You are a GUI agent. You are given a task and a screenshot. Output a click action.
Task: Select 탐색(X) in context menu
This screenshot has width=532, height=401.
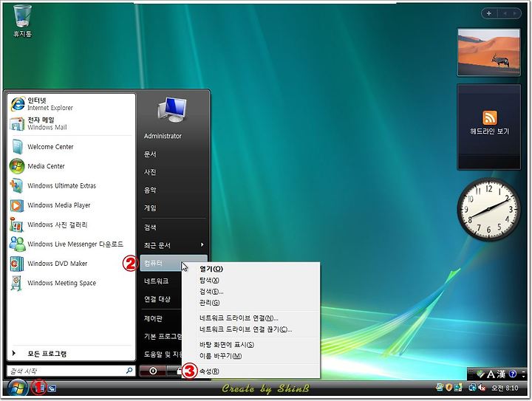[x=251, y=281]
